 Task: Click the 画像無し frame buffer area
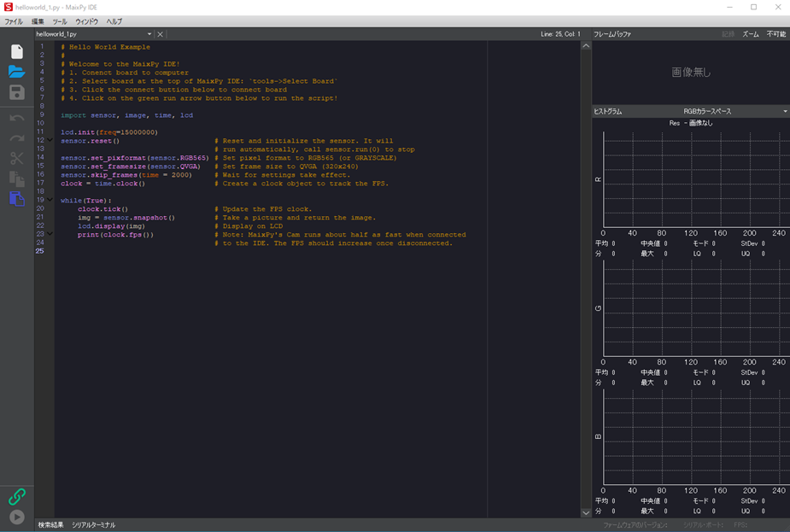point(691,73)
